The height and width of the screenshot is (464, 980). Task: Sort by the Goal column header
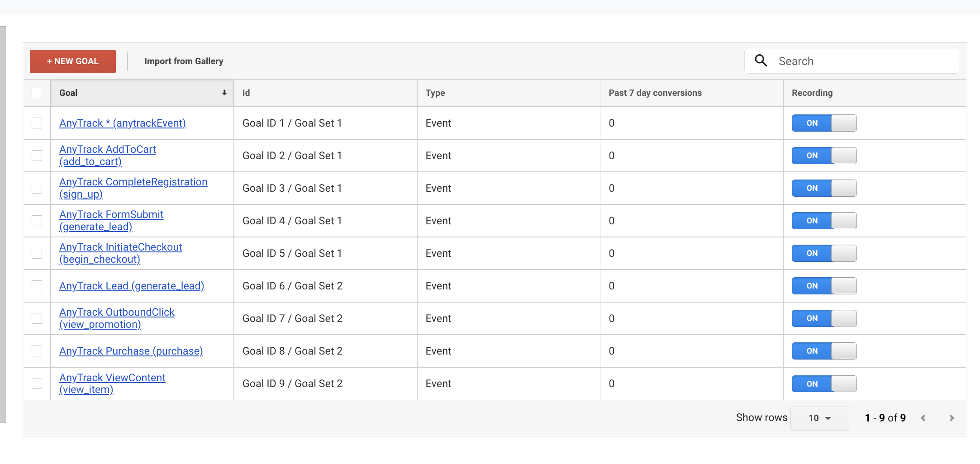142,93
